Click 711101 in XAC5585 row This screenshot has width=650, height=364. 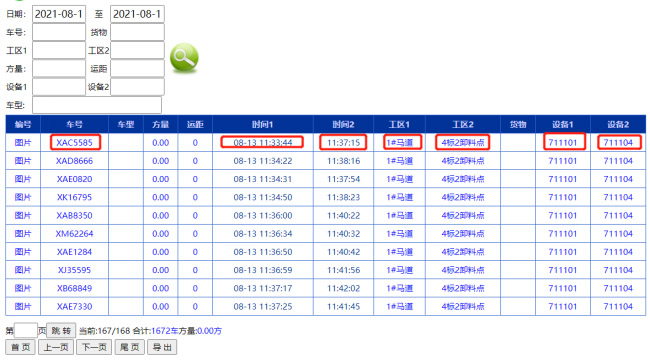tap(563, 143)
